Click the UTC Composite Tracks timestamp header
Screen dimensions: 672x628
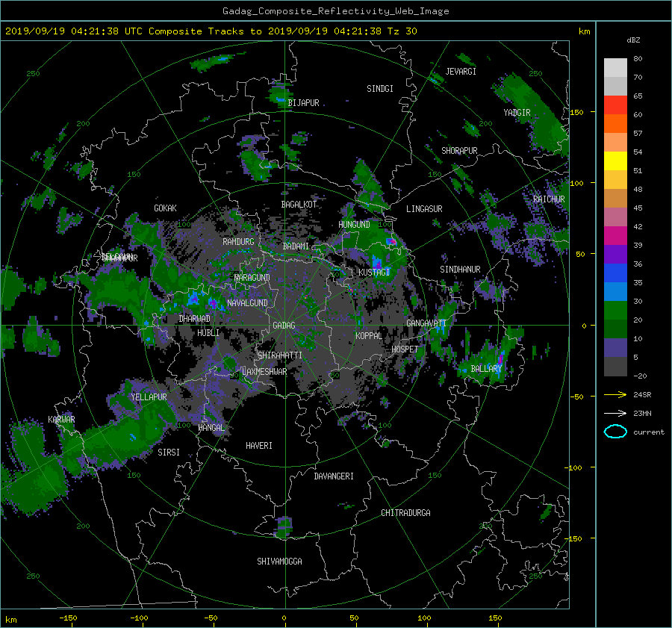click(211, 31)
